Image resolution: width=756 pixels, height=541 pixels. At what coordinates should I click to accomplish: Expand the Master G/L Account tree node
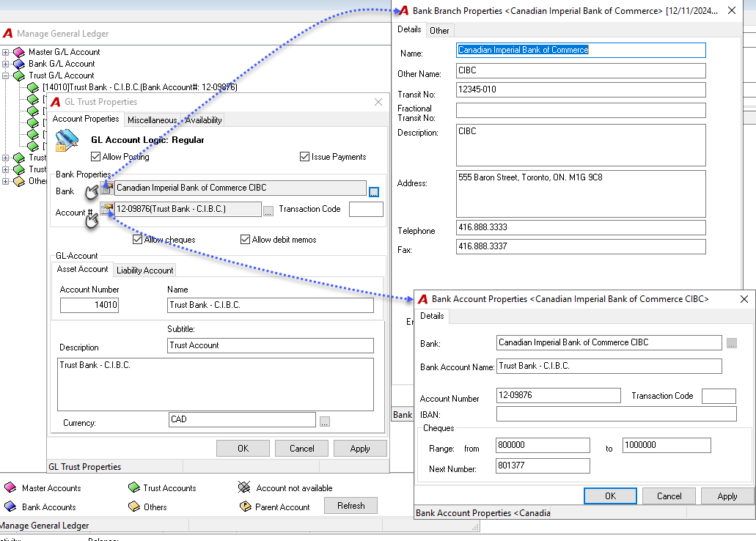[5, 52]
